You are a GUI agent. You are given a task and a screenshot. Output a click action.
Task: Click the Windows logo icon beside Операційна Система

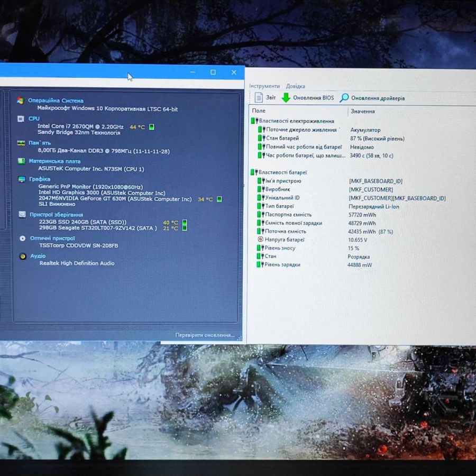[x=20, y=100]
